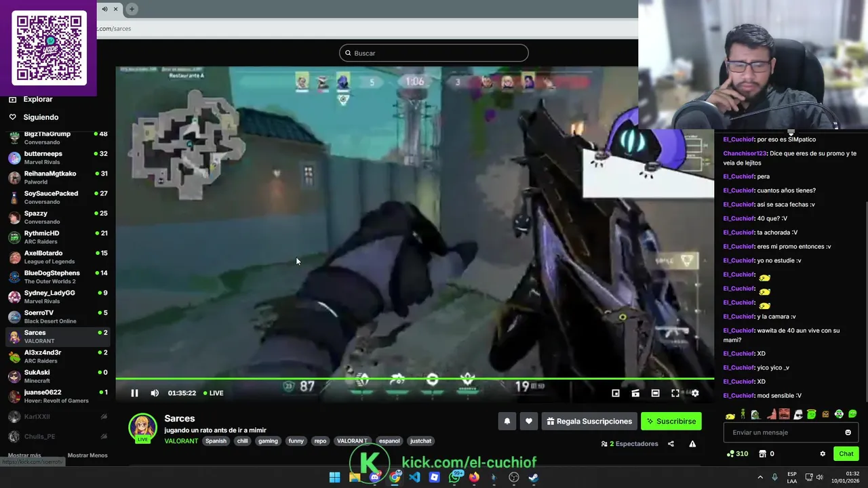868x488 pixels.
Task: Select the chill tag
Action: click(x=242, y=441)
